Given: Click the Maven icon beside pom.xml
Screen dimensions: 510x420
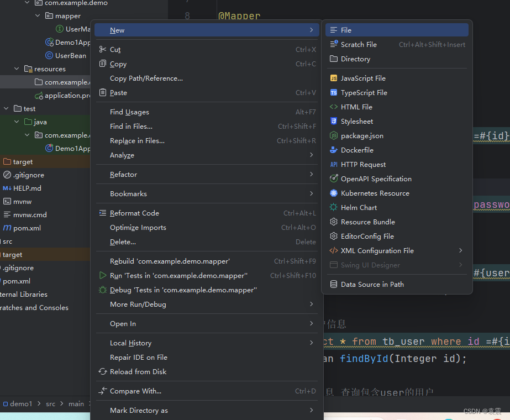Looking at the screenshot, I should pyautogui.click(x=6, y=228).
